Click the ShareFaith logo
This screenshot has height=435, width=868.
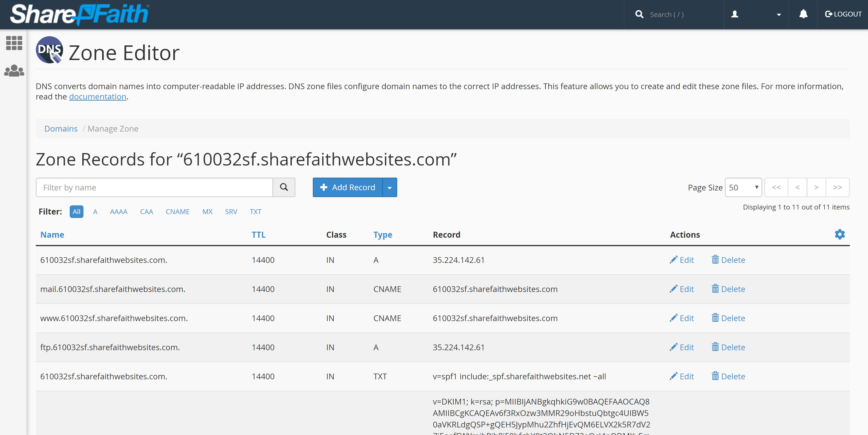(x=80, y=14)
